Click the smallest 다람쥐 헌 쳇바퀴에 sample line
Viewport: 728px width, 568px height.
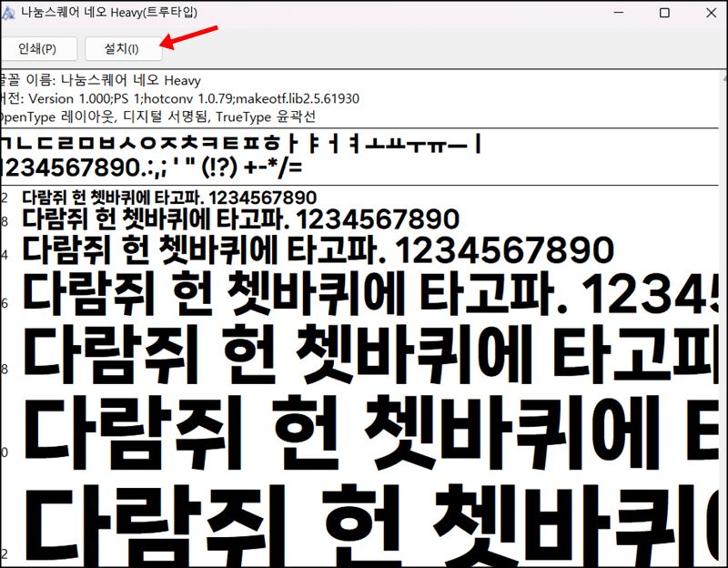(x=169, y=198)
